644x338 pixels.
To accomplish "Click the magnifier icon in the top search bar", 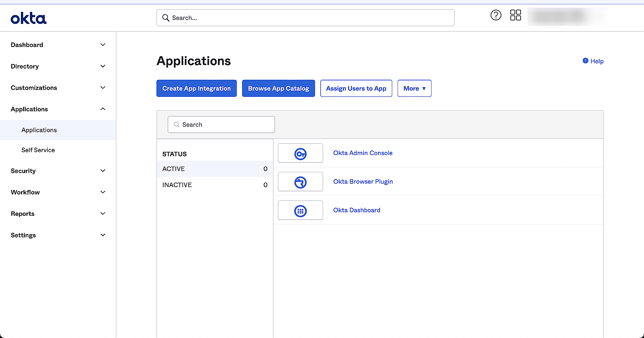I will click(x=166, y=18).
